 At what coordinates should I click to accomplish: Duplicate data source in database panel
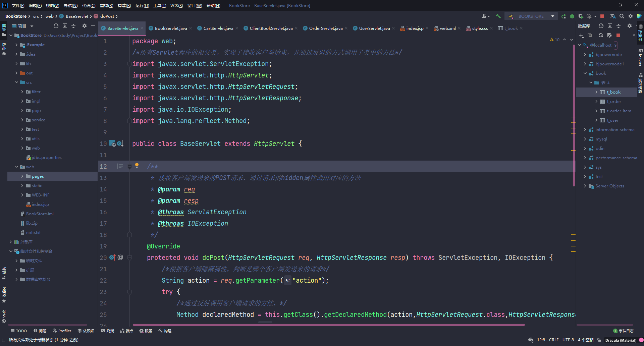590,35
